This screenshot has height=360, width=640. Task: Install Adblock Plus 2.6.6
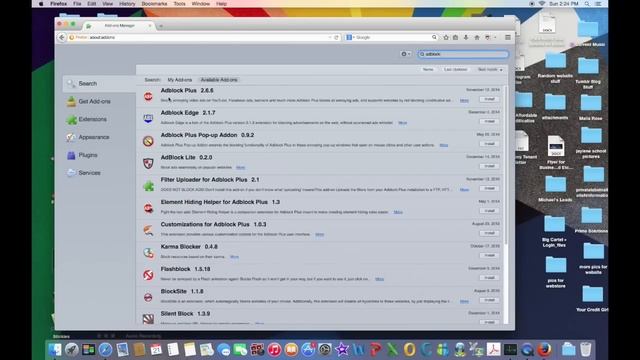click(x=489, y=99)
